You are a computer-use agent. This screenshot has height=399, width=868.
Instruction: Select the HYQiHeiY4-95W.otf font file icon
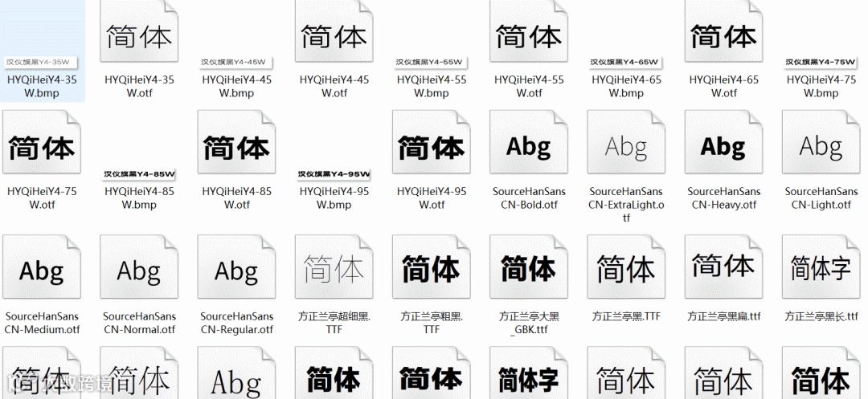tap(432, 141)
